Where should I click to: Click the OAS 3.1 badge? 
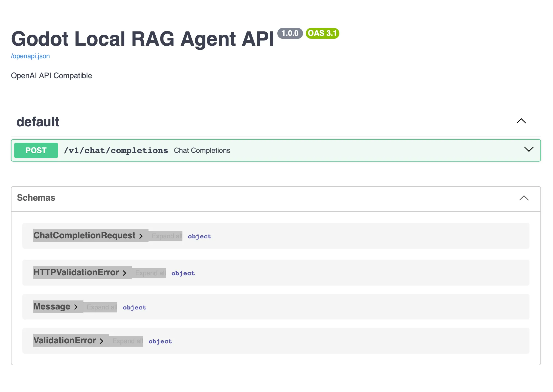tap(322, 33)
